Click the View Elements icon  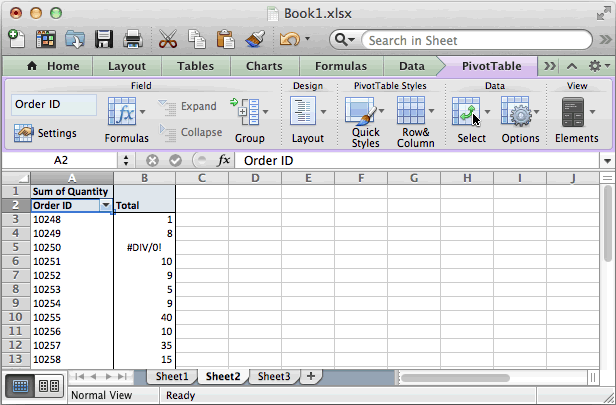(x=573, y=112)
